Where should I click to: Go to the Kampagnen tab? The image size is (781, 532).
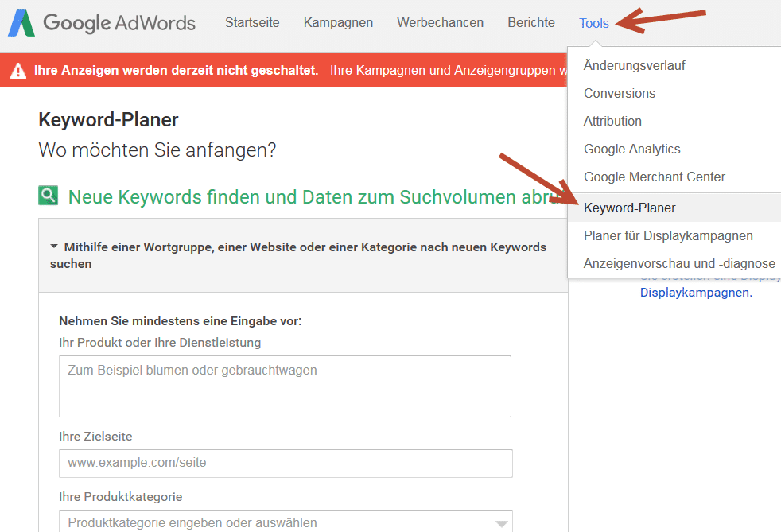tap(338, 23)
